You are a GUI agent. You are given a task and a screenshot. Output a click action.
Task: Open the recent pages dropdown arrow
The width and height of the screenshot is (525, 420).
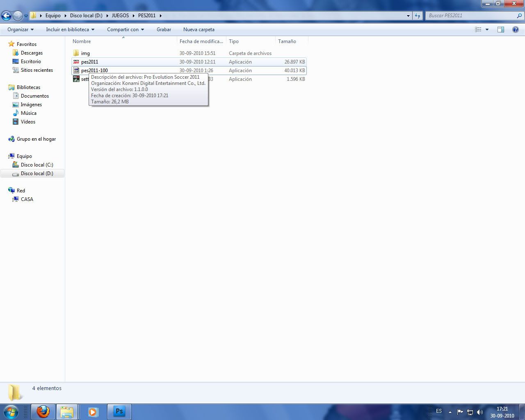(26, 16)
